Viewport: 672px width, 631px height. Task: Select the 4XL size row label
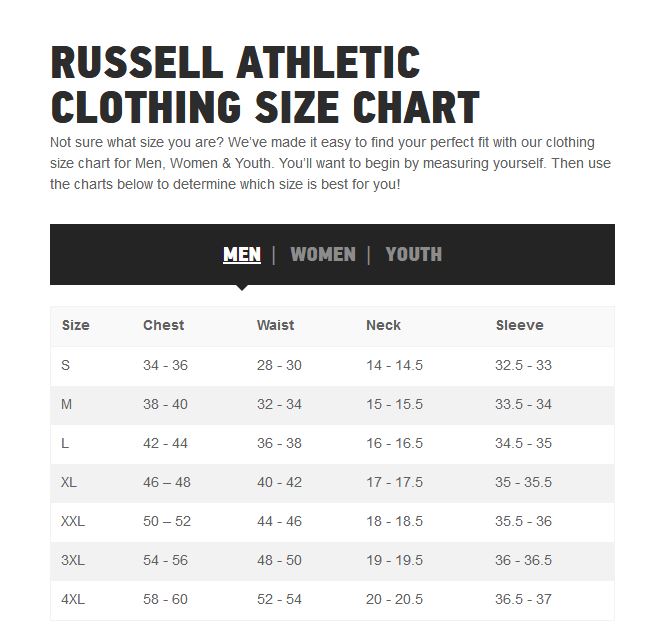click(73, 599)
